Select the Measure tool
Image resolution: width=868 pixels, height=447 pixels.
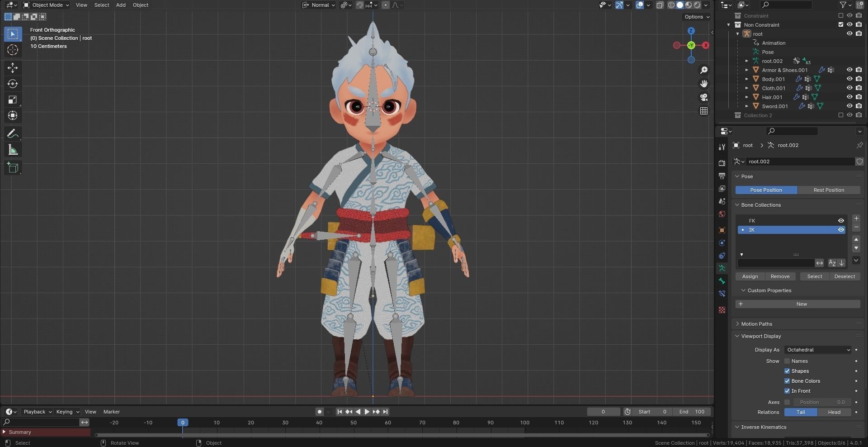tap(13, 150)
